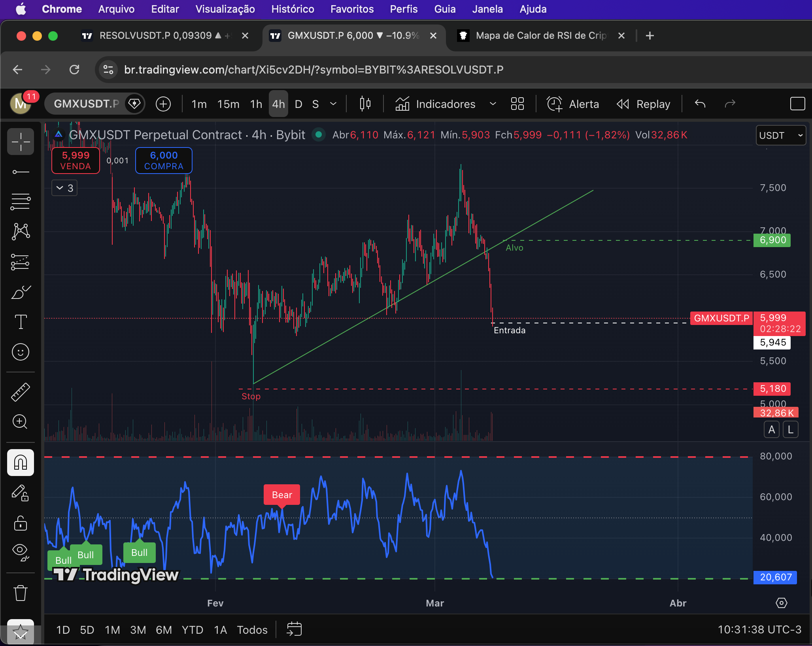
Task: Select the 1M date range
Action: pos(112,630)
